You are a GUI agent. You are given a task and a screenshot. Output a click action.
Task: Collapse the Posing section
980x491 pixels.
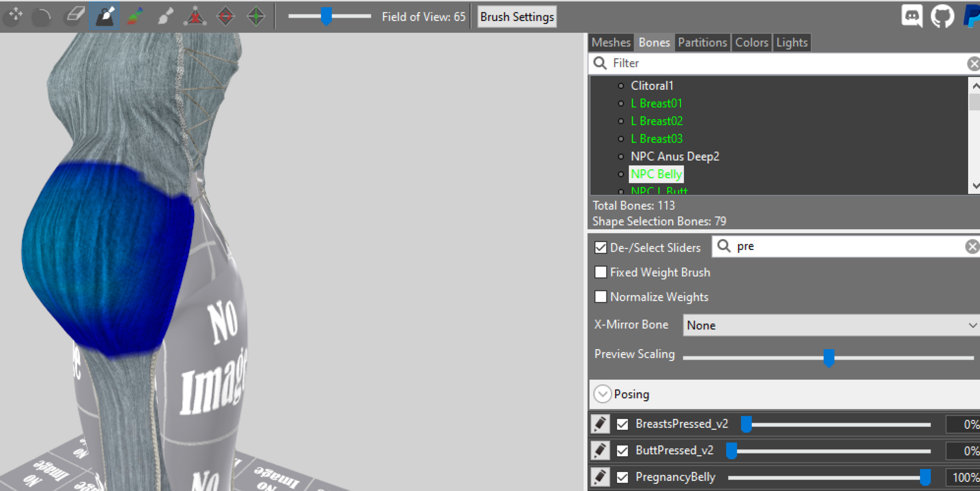(x=602, y=394)
